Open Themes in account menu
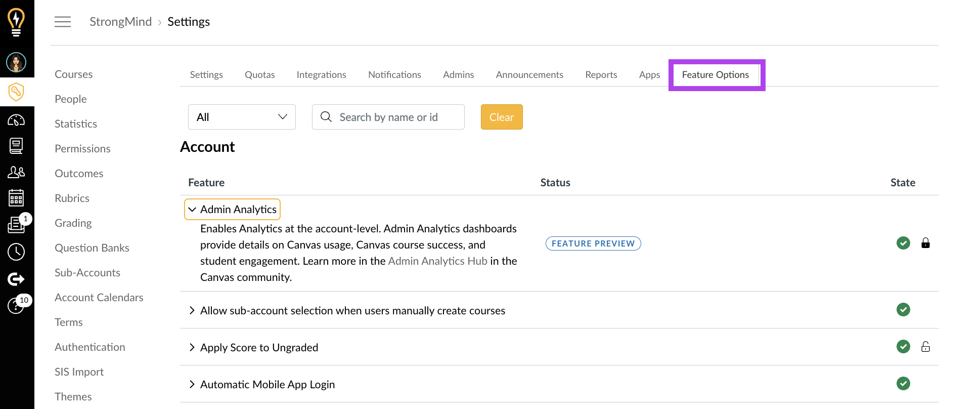Viewport: 980px width, 409px height. (x=73, y=396)
